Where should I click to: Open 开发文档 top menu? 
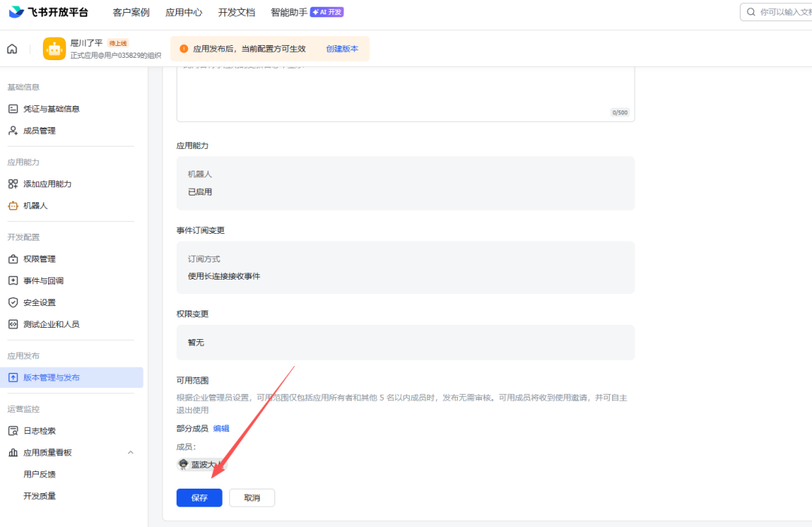tap(236, 12)
